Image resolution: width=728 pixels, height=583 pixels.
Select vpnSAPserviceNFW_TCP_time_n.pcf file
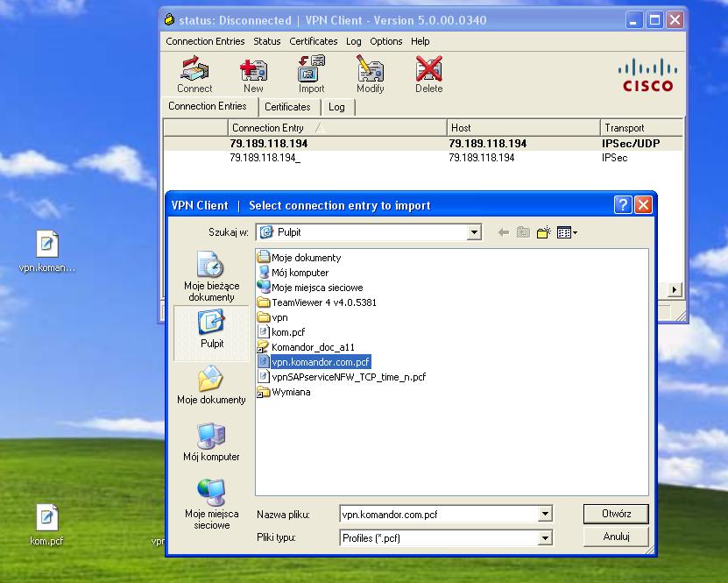[x=342, y=377]
